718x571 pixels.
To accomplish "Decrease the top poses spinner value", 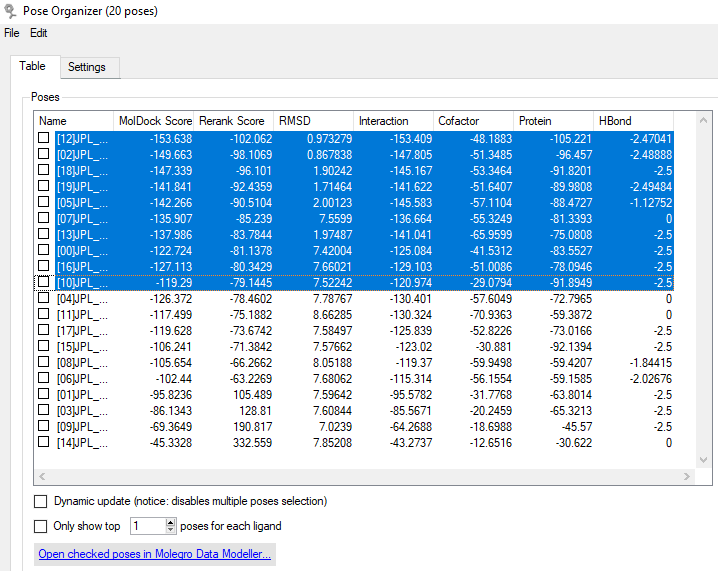I will point(170,530).
